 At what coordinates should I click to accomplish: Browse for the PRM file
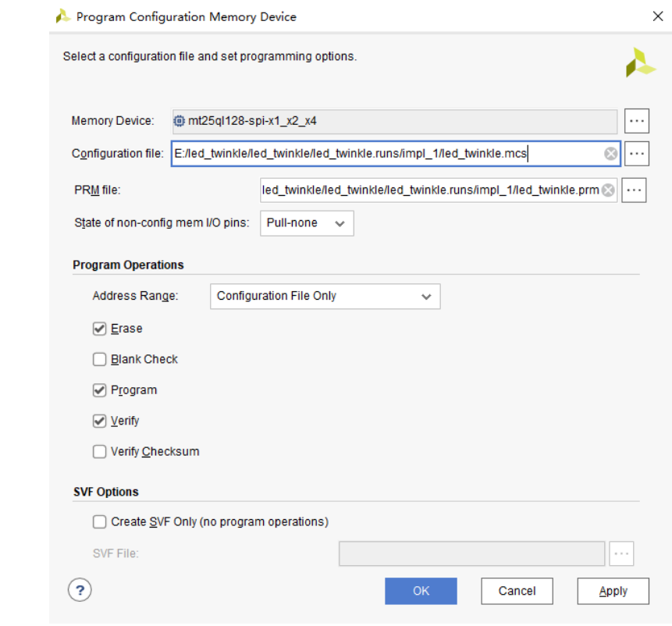click(x=634, y=190)
